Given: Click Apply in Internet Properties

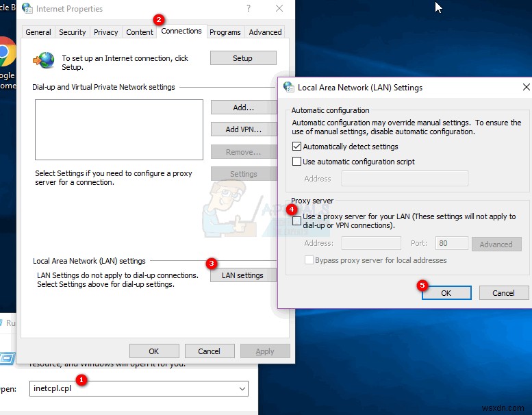Looking at the screenshot, I should point(265,351).
